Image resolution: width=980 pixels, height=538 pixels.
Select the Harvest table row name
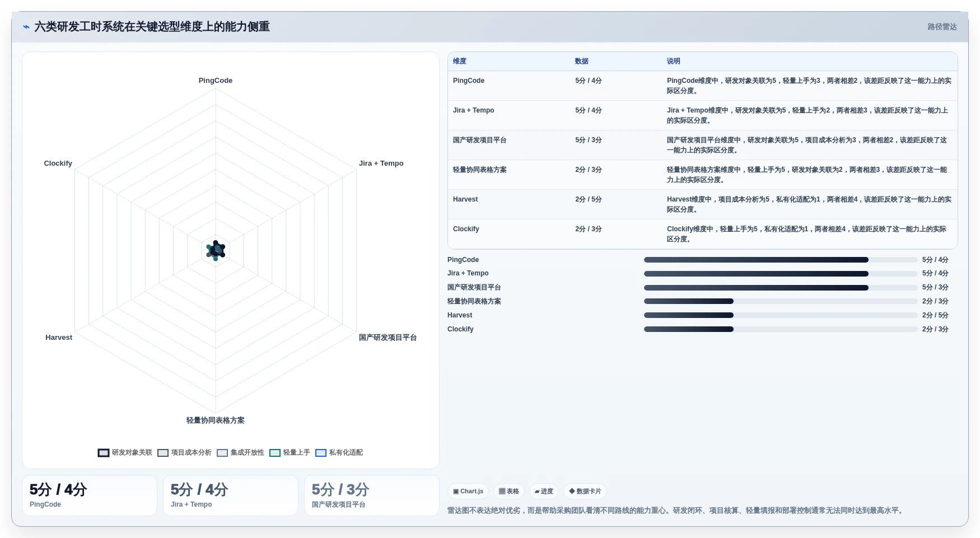click(x=465, y=199)
